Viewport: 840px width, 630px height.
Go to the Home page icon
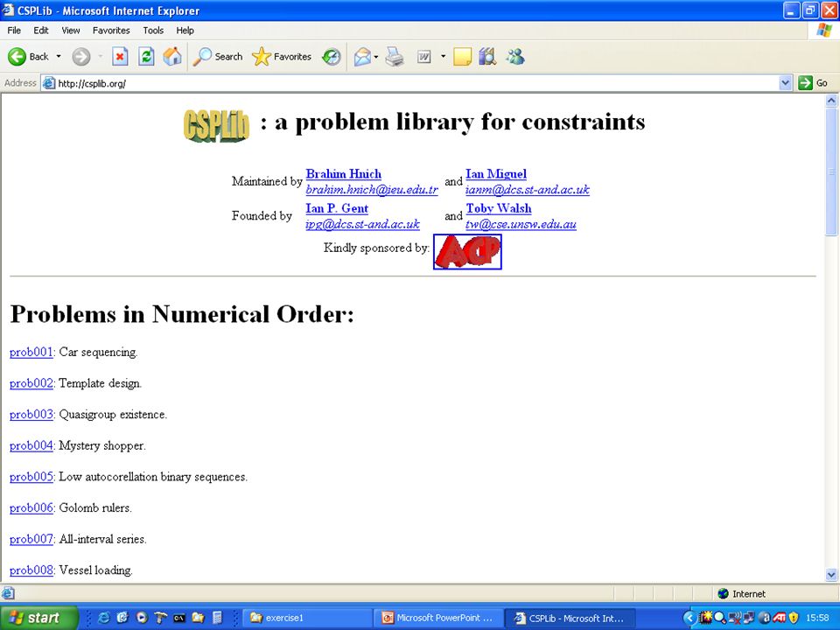172,56
